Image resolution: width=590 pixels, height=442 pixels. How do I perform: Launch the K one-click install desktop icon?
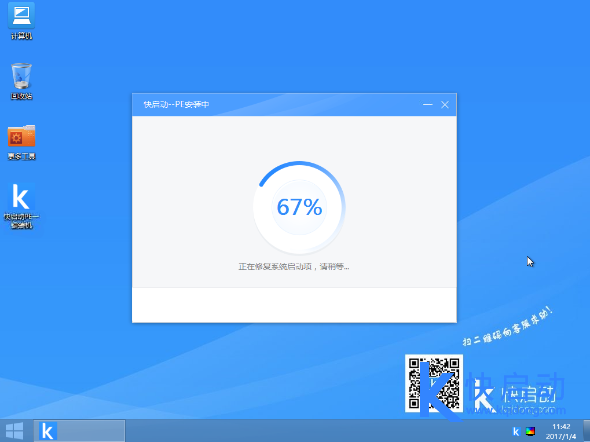[x=21, y=205]
